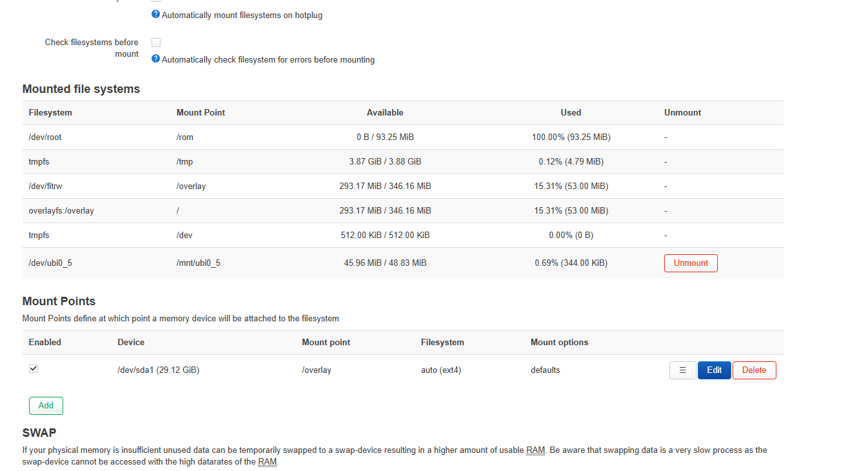Screen dimensions: 868x471
Task: Click the Mount options column header
Action: pos(559,343)
